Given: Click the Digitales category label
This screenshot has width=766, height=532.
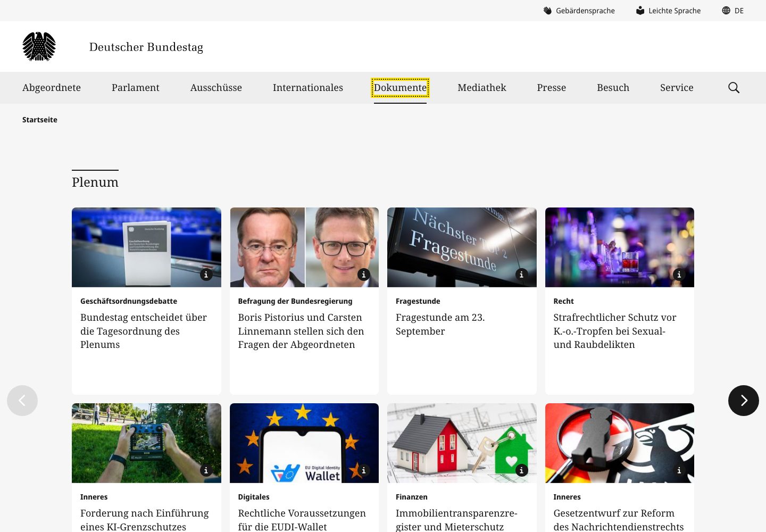Looking at the screenshot, I should [x=254, y=497].
